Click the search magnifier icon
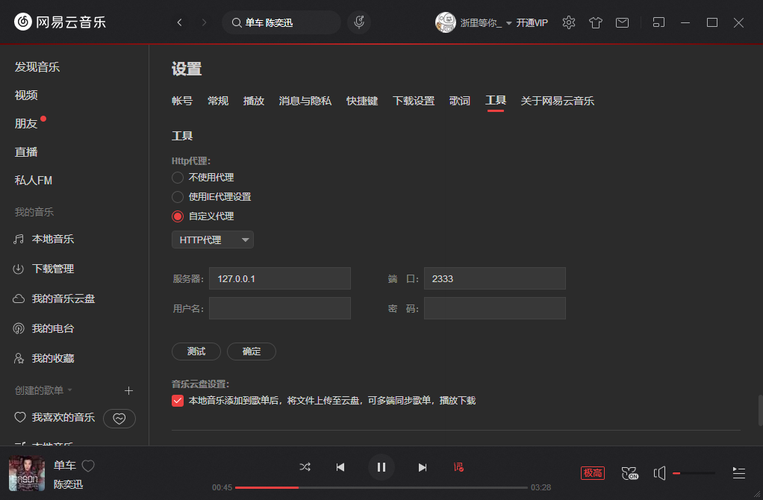763x500 pixels. click(x=236, y=23)
